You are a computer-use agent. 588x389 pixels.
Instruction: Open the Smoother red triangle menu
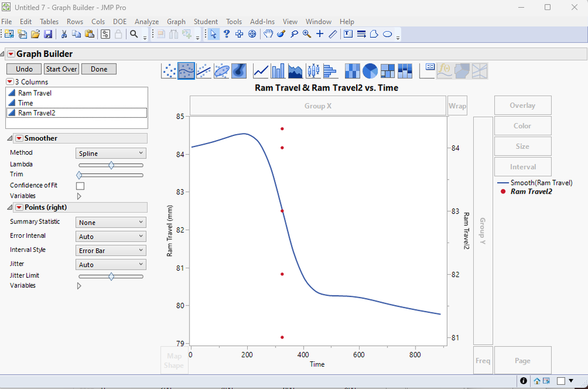(x=19, y=138)
